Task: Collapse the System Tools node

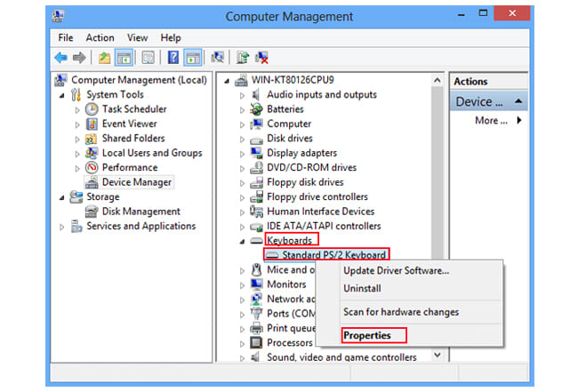Action: tap(62, 95)
